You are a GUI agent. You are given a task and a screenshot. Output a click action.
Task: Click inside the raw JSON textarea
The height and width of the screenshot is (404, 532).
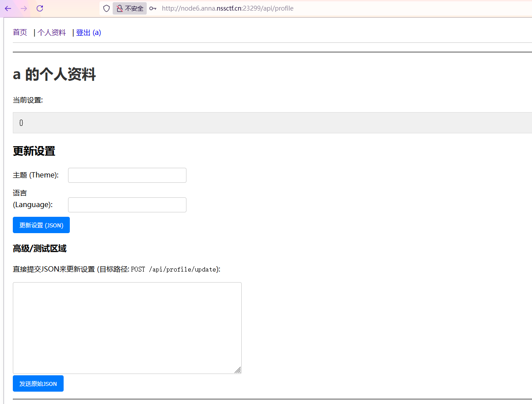click(127, 328)
